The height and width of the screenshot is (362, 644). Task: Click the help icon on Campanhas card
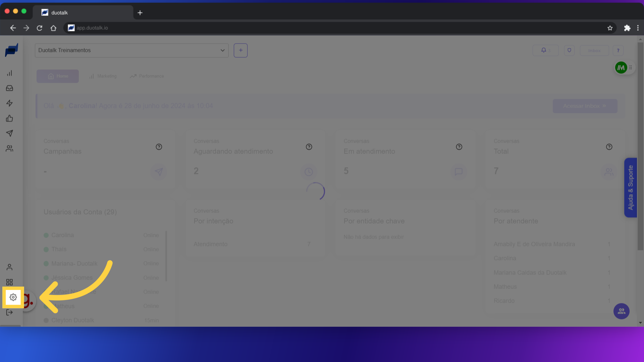click(x=159, y=147)
